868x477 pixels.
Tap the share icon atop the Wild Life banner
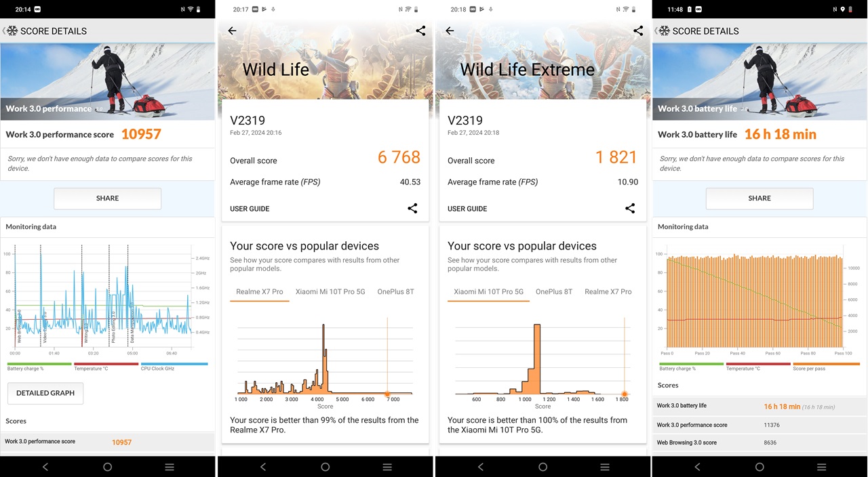coord(420,31)
